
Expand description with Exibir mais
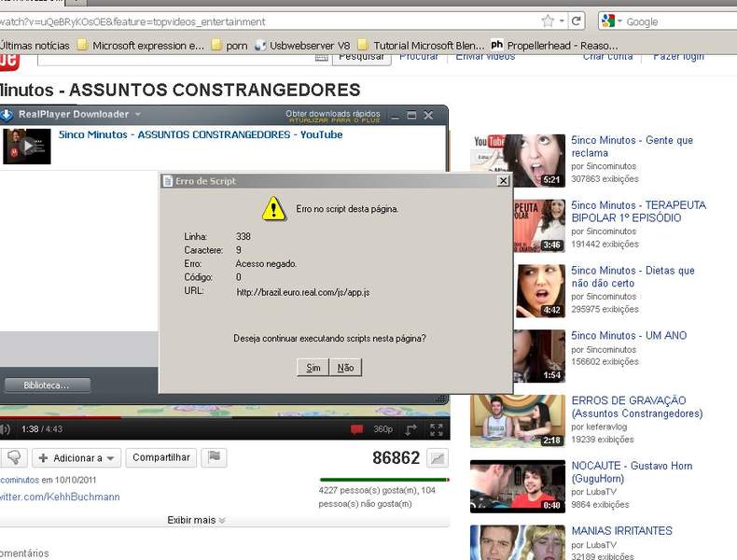[x=197, y=520]
